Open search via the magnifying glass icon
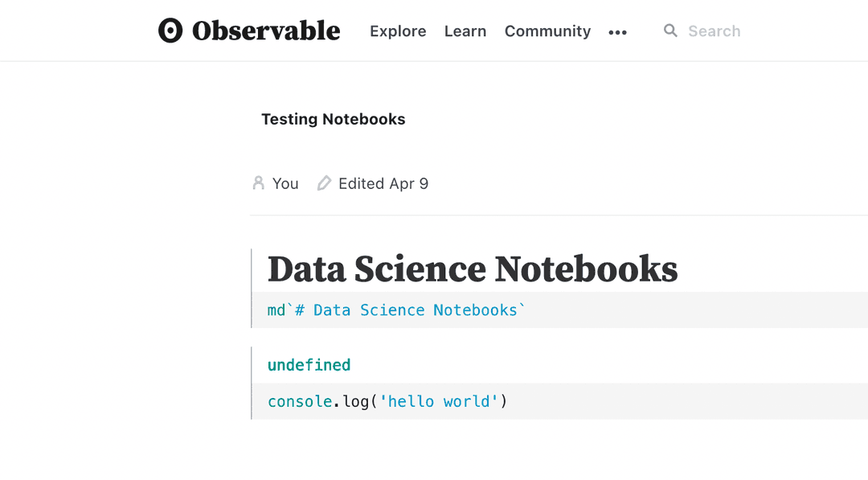 pos(670,31)
